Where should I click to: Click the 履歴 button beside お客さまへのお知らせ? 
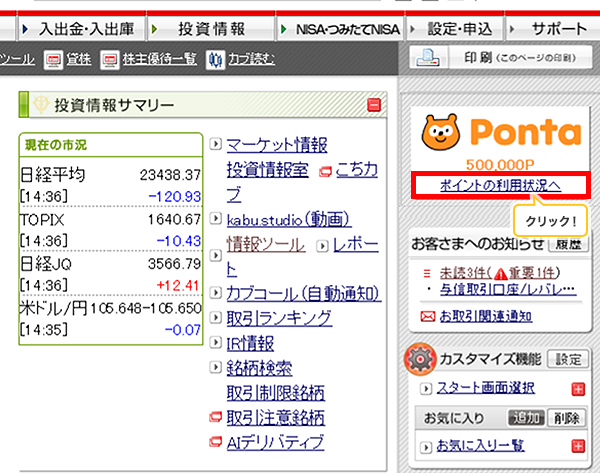tap(568, 244)
